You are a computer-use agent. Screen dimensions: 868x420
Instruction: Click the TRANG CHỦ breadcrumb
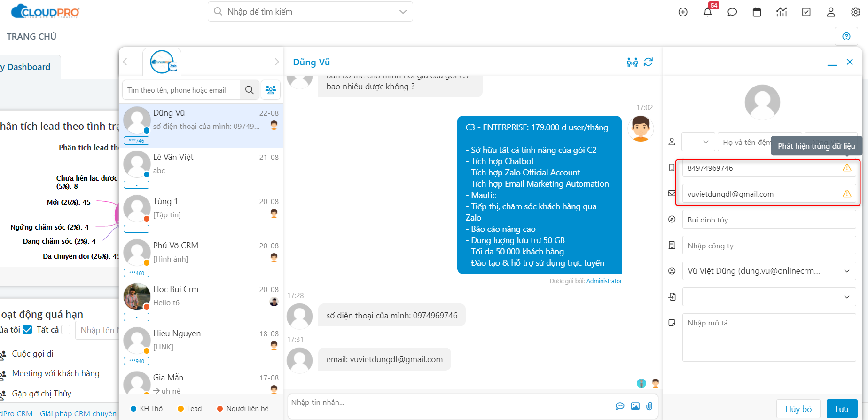coord(31,36)
